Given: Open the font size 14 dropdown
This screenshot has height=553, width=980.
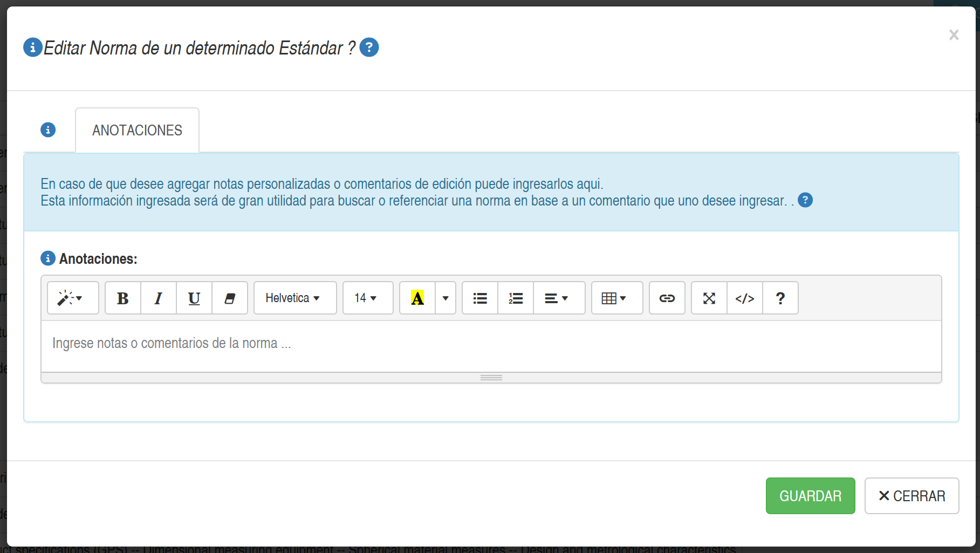Looking at the screenshot, I should click(368, 298).
